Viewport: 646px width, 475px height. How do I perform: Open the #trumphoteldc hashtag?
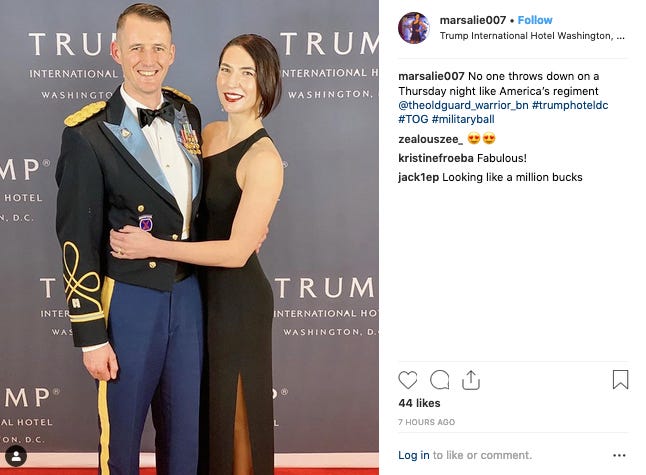point(570,105)
